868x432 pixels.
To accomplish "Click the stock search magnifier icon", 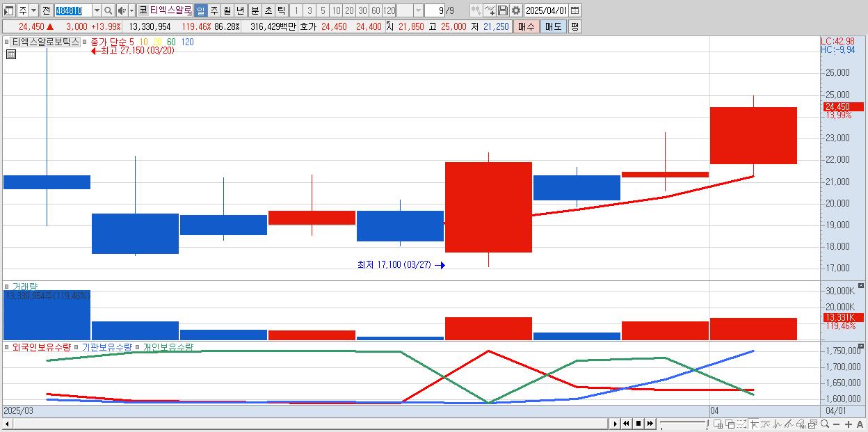I will click(108, 10).
